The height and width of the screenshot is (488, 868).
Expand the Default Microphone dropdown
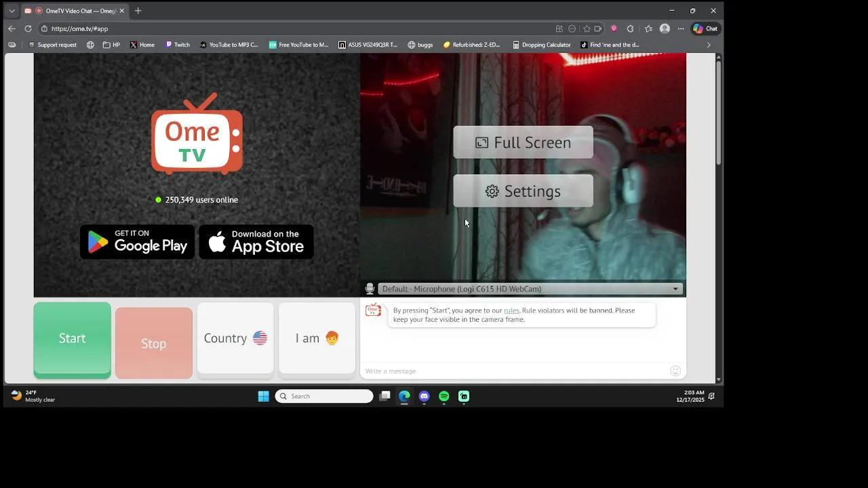[530, 289]
